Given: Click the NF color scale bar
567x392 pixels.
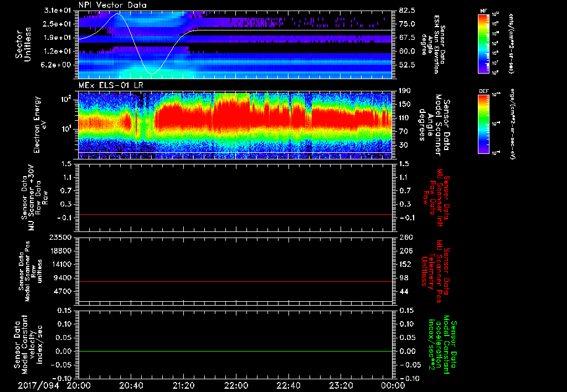Looking at the screenshot, I should [x=483, y=43].
